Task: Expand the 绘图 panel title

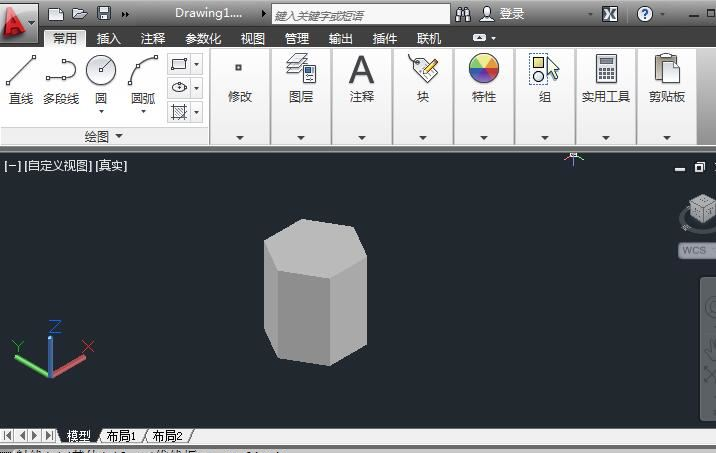Action: point(104,136)
